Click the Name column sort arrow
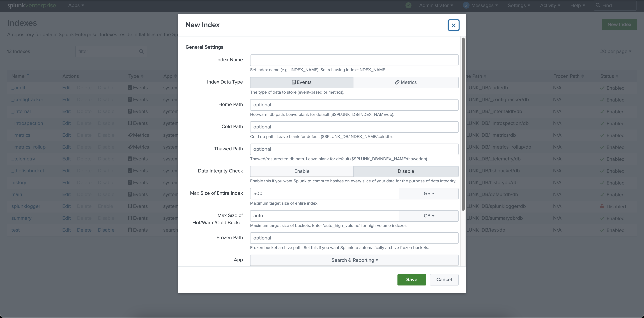644x318 pixels. tap(28, 75)
